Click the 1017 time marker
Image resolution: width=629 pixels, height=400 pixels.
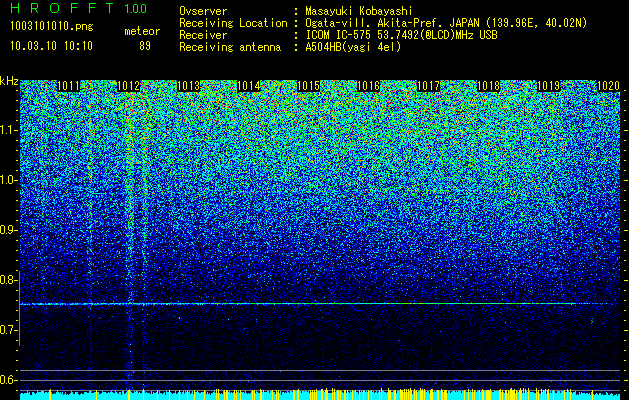click(x=428, y=86)
